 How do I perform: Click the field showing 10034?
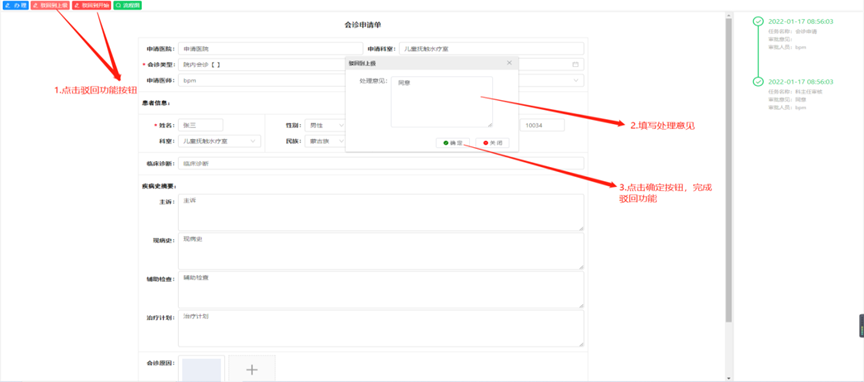click(542, 125)
